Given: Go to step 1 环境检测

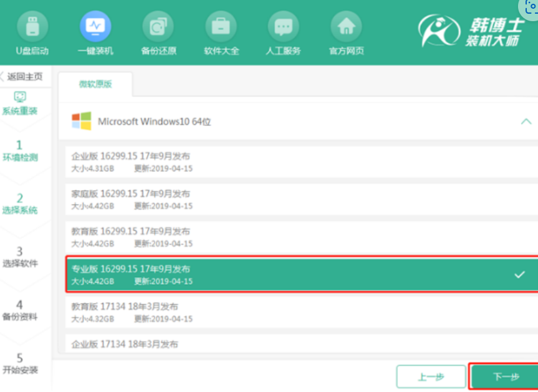Looking at the screenshot, I should [20, 151].
